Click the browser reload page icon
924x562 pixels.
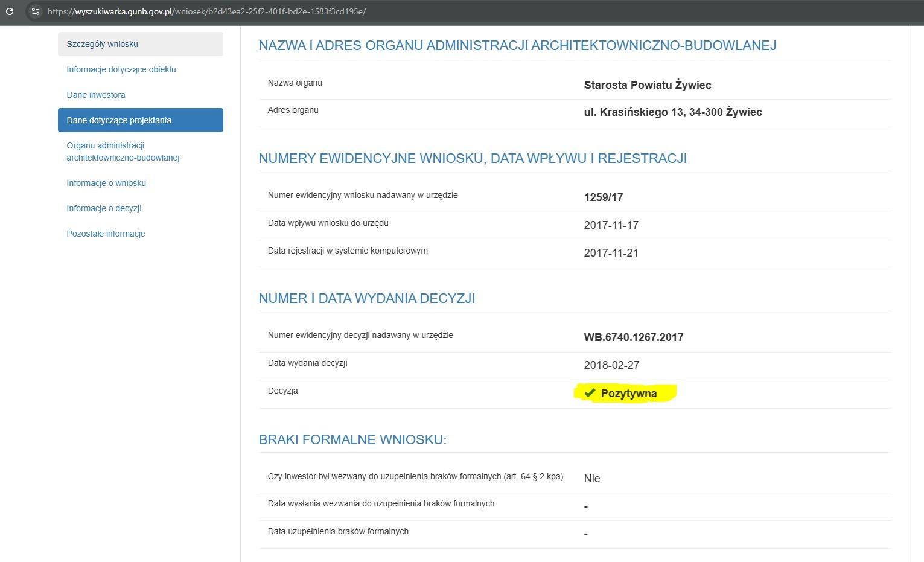[x=10, y=11]
